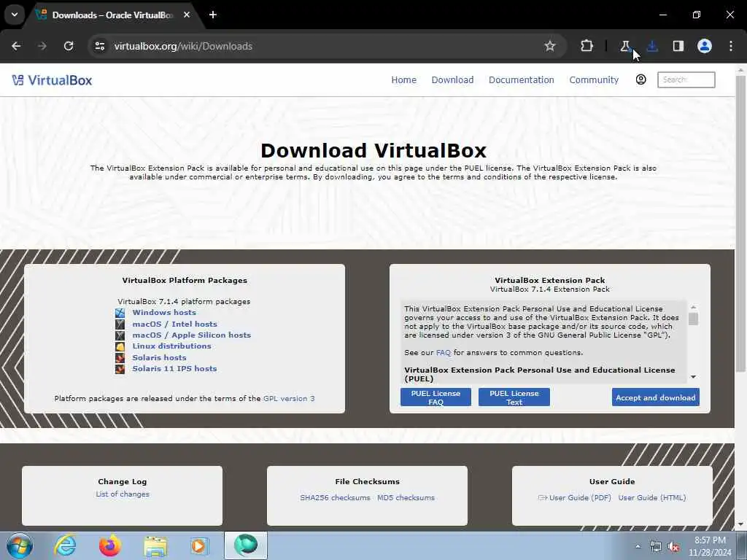Click the license text scrollbar thumb

693,319
